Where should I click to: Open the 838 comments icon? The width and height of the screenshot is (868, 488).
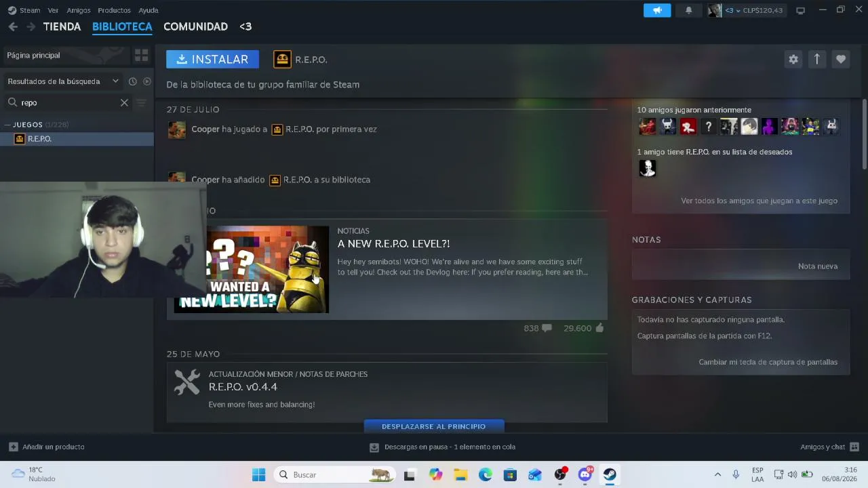(547, 328)
